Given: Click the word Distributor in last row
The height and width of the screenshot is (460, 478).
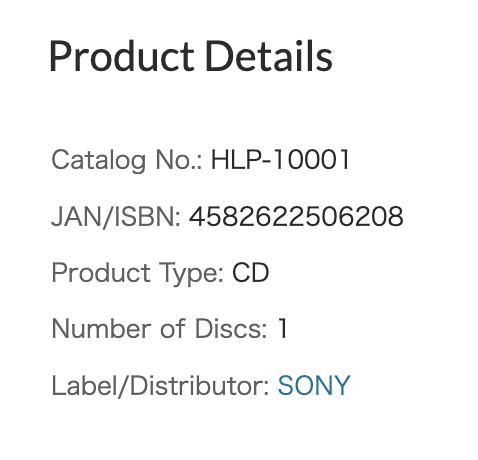Looking at the screenshot, I should 199,385.
